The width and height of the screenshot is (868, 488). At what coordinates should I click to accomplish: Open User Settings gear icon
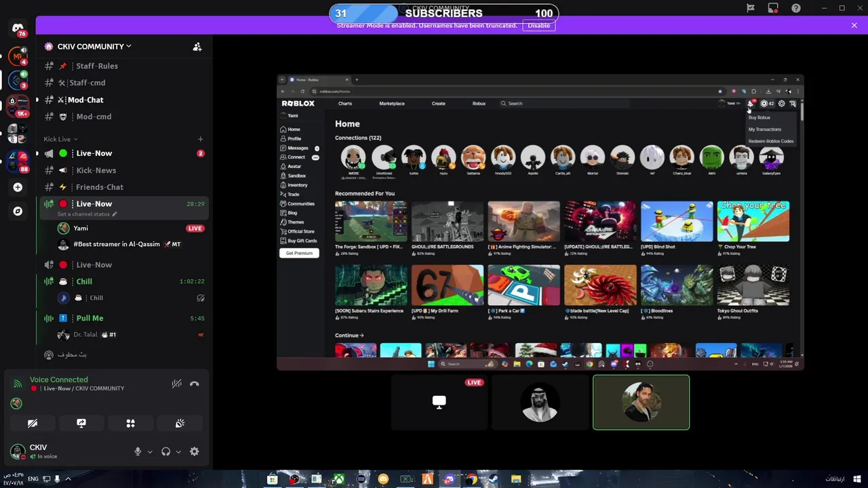point(195,451)
